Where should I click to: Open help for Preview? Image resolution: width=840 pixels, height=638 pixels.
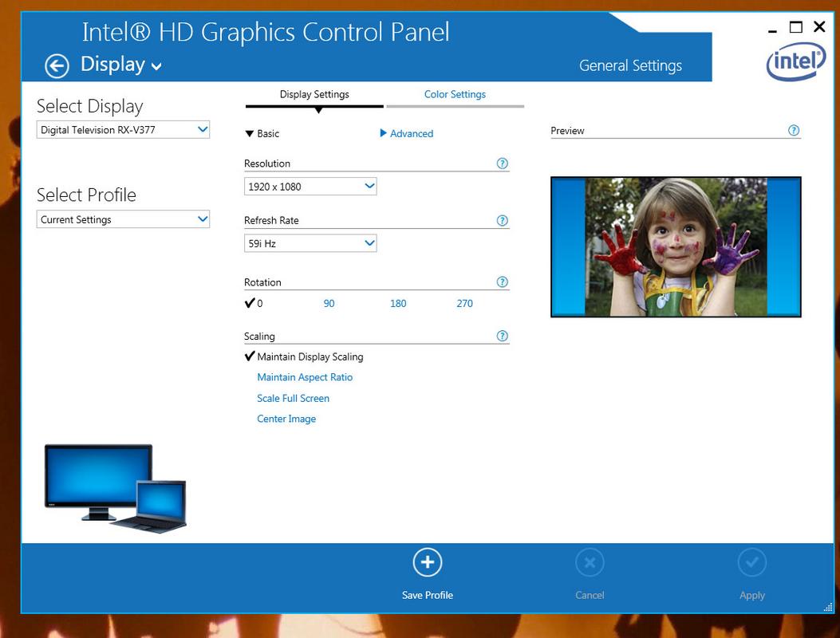point(794,130)
